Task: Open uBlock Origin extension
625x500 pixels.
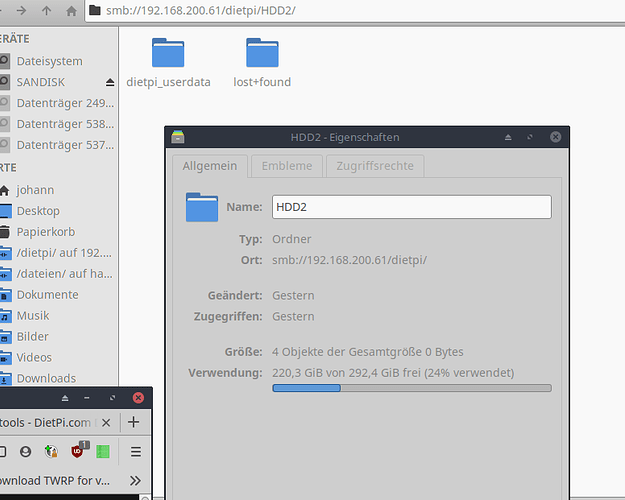Action: coord(77,452)
